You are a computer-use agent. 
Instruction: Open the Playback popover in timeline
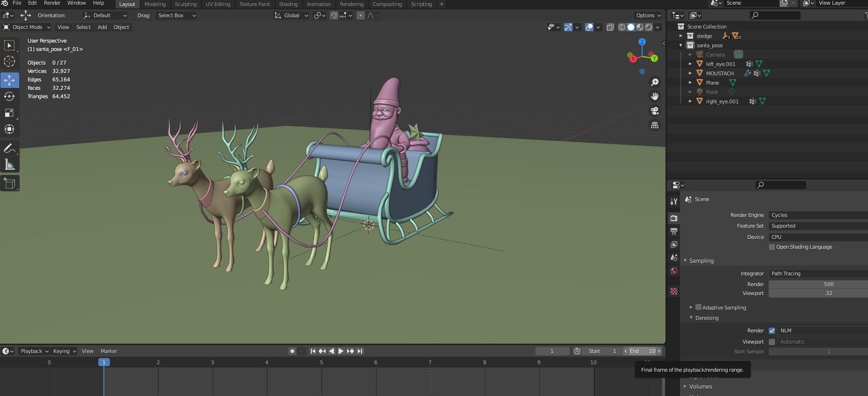click(34, 351)
